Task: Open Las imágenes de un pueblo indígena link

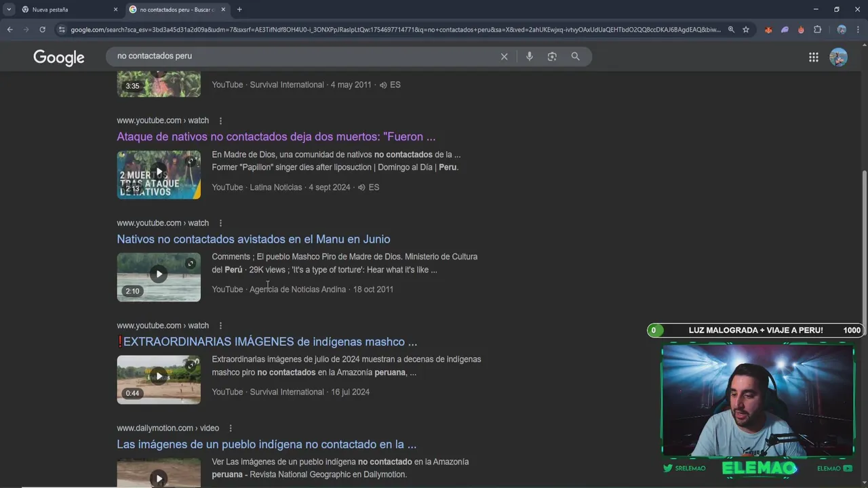Action: (267, 445)
